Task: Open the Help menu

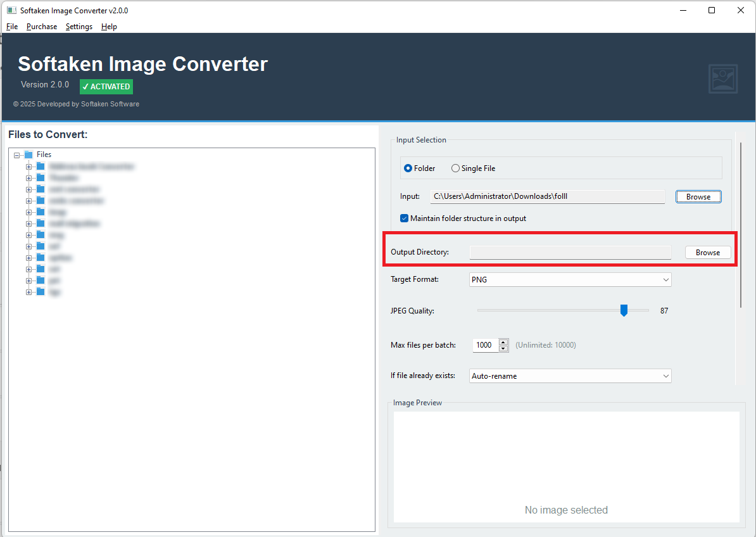Action: pyautogui.click(x=109, y=27)
